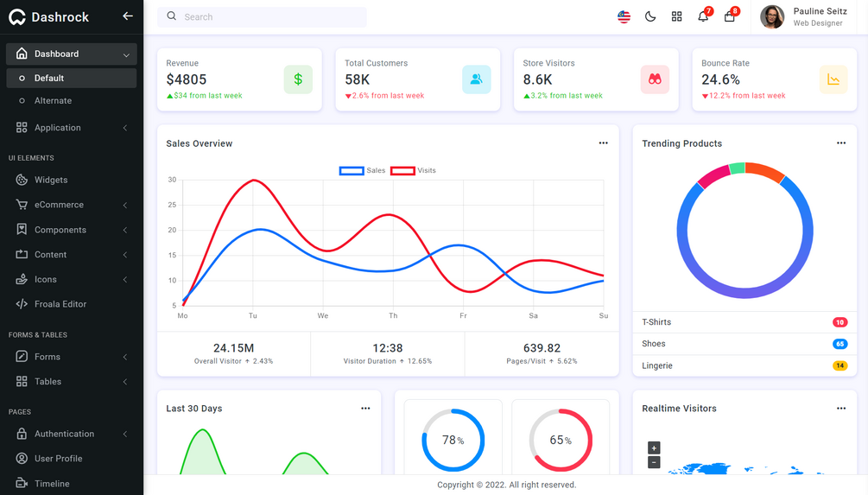Click the 12:38 Visitor Duration stat
This screenshot has width=868, height=495.
[x=388, y=354]
